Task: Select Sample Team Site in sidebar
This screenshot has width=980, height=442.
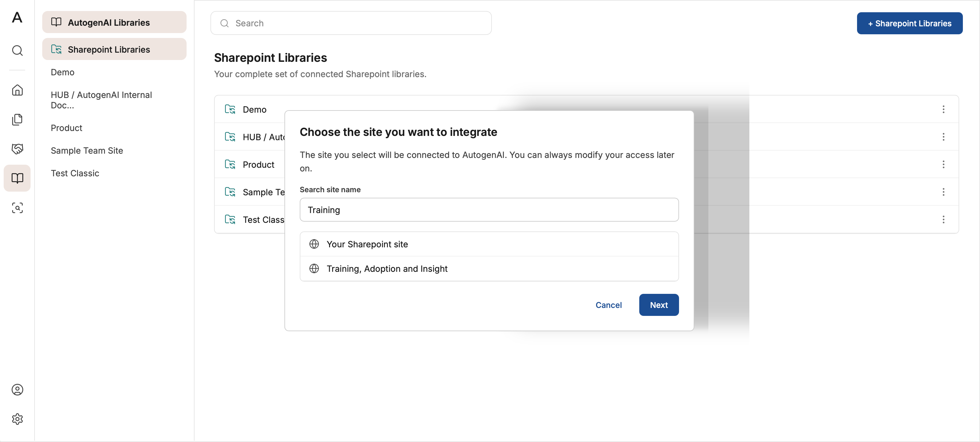Action: (x=87, y=151)
